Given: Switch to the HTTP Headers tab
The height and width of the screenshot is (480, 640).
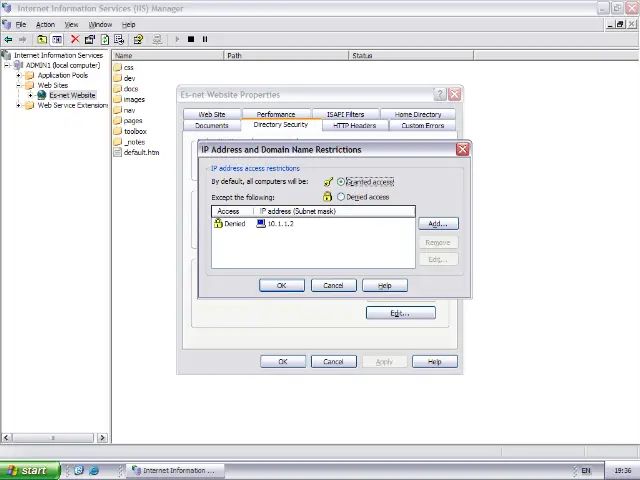Looking at the screenshot, I should coord(355,125).
